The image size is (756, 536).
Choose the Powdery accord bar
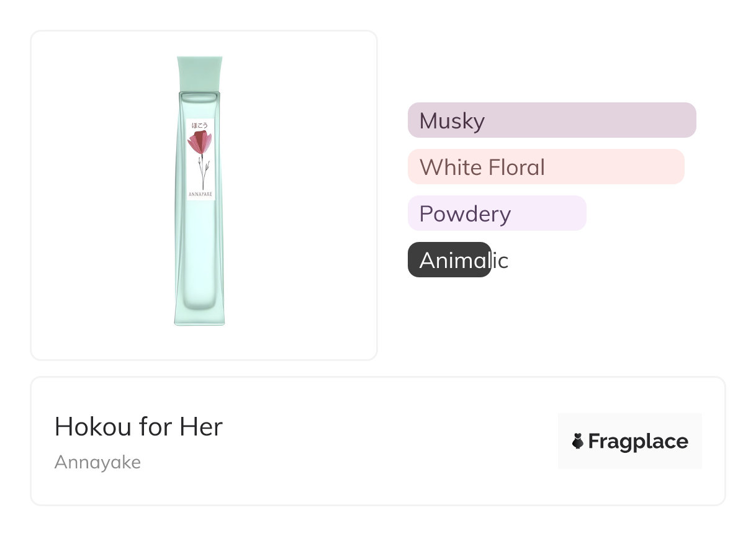pyautogui.click(x=497, y=213)
